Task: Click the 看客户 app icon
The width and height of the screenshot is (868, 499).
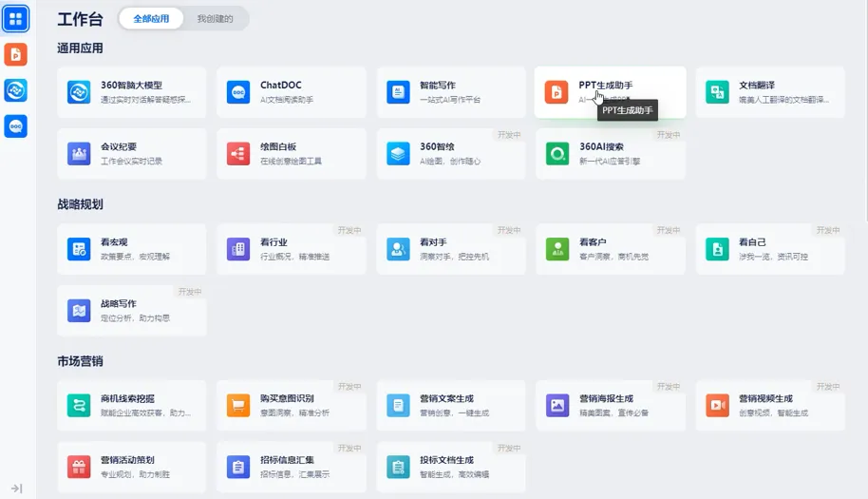Action: (557, 249)
